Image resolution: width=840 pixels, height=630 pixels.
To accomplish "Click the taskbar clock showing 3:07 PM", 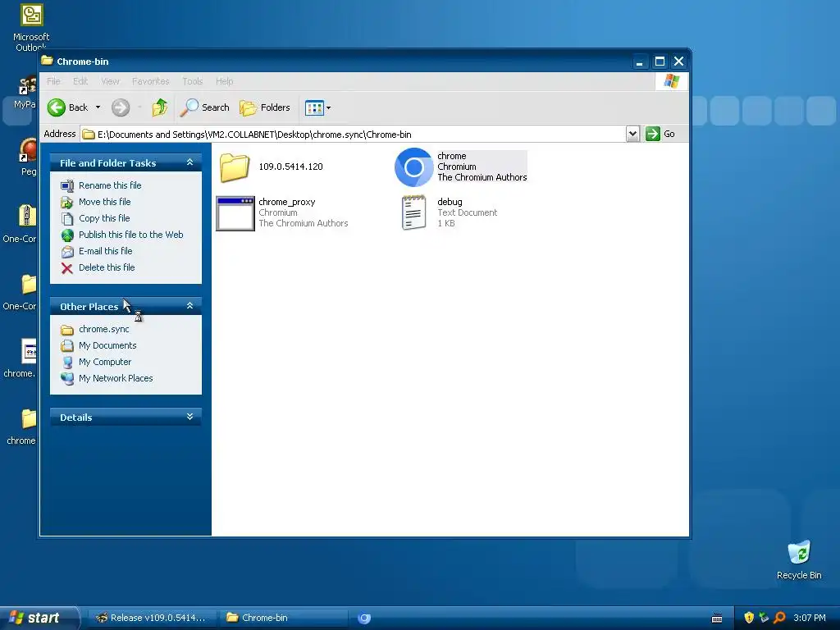I will (x=810, y=618).
